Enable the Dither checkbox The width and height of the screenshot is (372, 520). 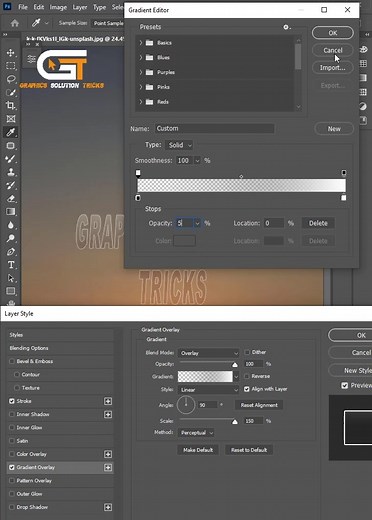(247, 352)
